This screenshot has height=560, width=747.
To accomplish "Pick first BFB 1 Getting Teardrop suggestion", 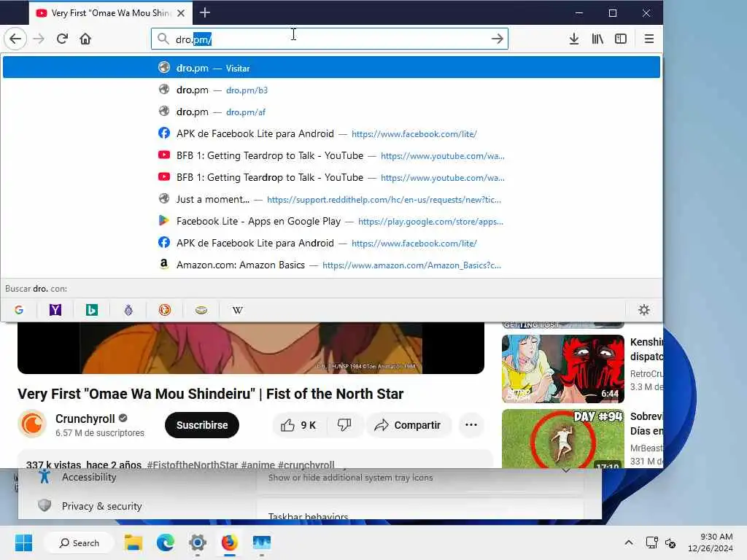I will (x=332, y=155).
